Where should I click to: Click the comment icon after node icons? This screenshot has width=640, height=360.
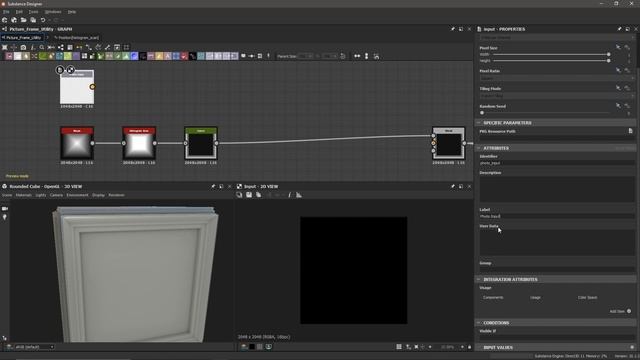(x=243, y=56)
